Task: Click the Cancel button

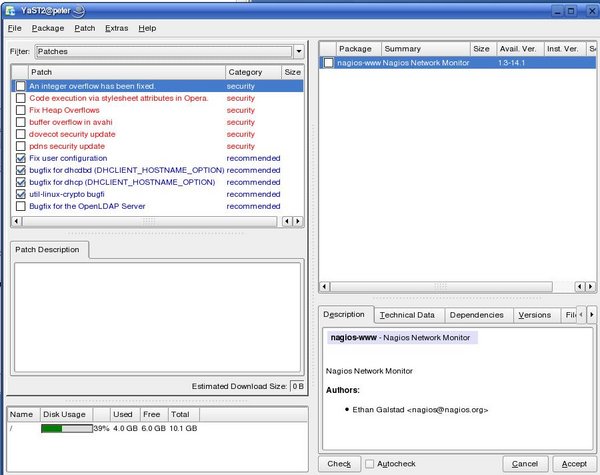Action: 525,464
